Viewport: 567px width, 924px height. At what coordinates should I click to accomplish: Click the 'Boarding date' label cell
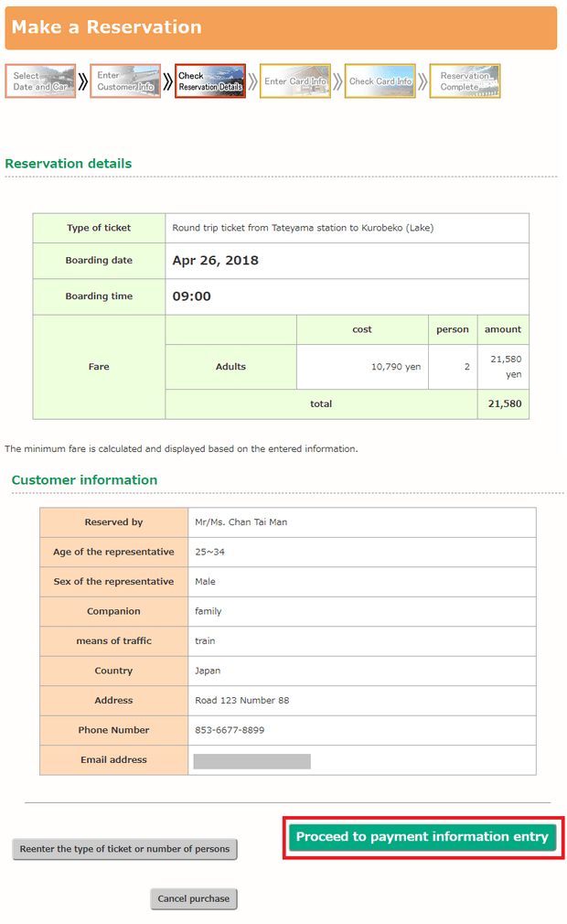click(99, 261)
